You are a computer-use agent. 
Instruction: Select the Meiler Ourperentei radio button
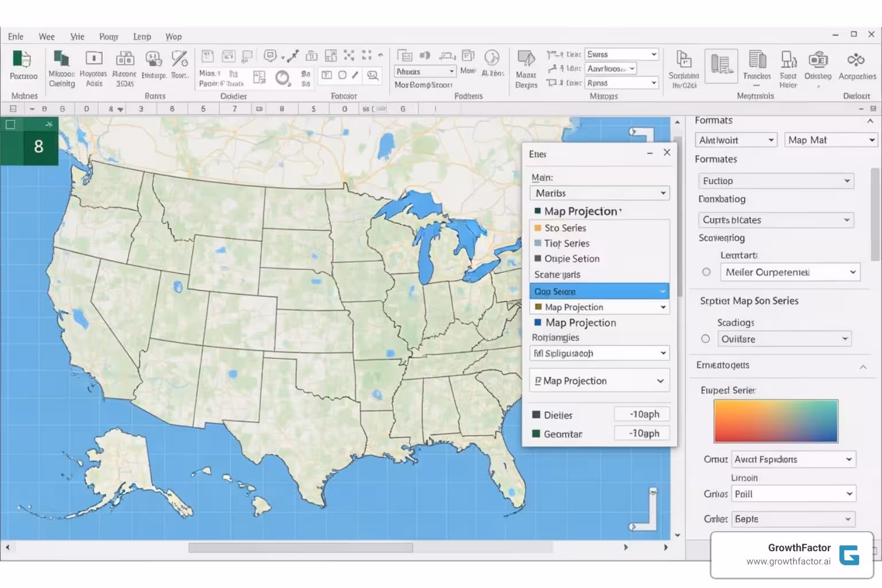click(x=706, y=272)
